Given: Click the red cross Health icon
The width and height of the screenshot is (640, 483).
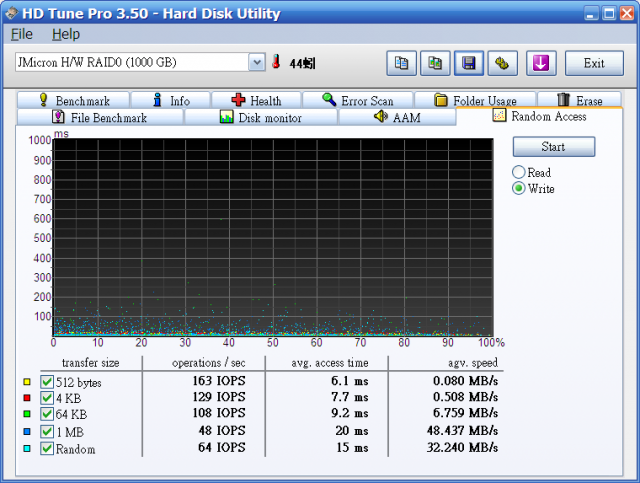Looking at the screenshot, I should 238,100.
